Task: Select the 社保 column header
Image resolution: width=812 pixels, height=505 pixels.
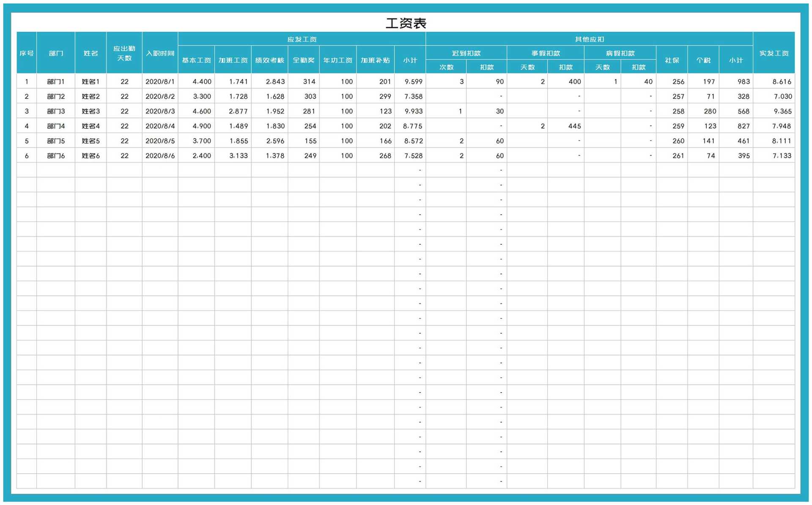Action: pos(672,60)
